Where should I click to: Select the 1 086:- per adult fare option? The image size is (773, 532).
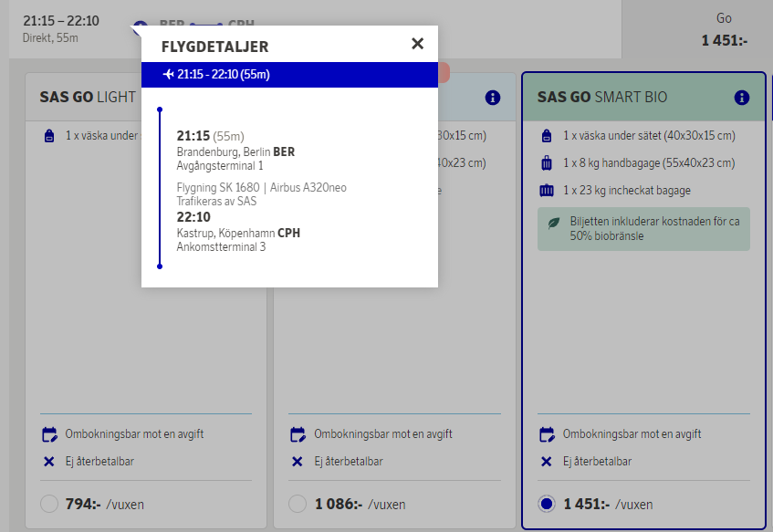coord(297,504)
